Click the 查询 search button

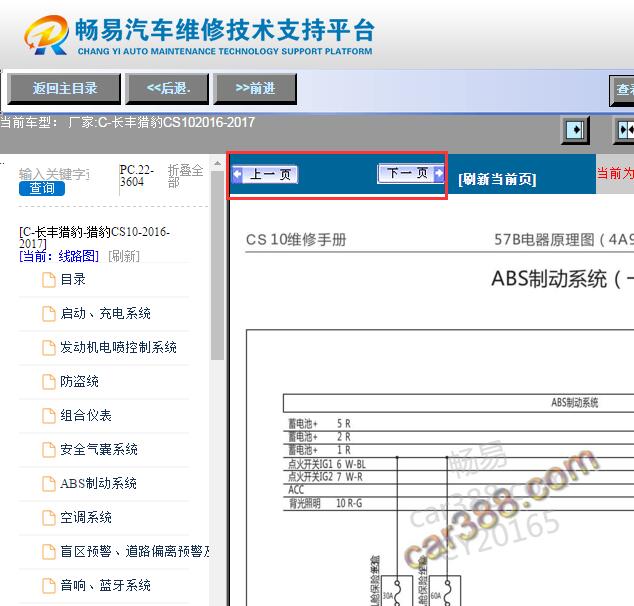click(x=42, y=188)
